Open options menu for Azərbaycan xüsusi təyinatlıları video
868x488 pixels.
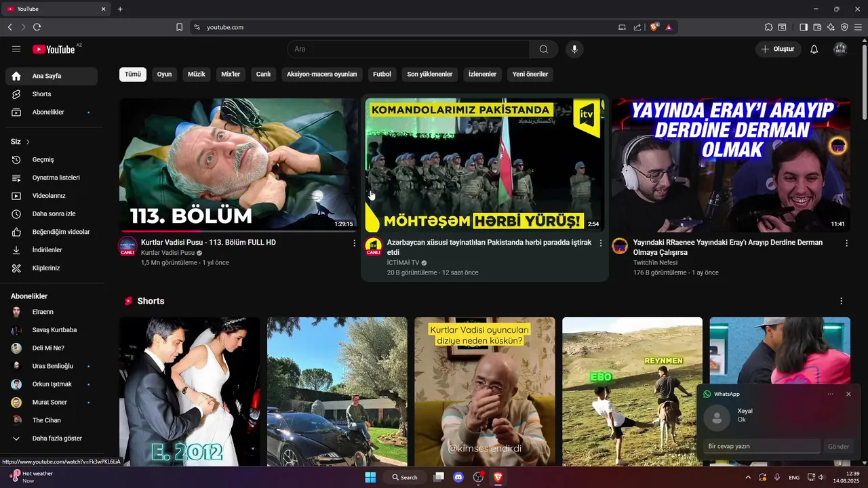pyautogui.click(x=600, y=243)
